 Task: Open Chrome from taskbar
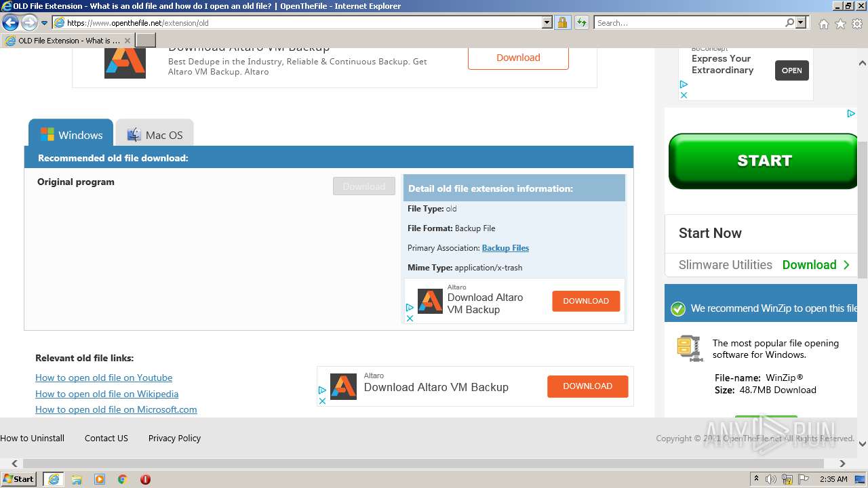point(123,479)
